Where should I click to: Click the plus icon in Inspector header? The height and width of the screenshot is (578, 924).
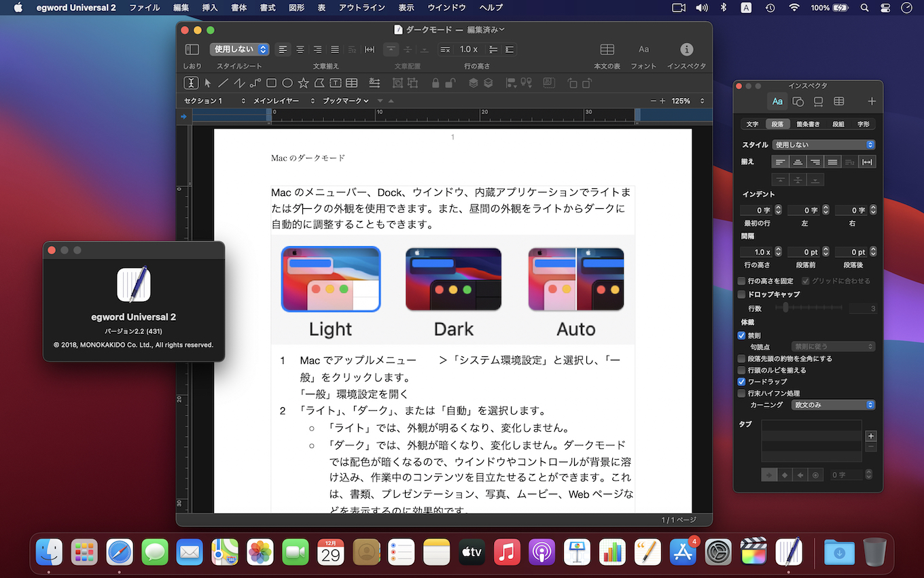(872, 101)
